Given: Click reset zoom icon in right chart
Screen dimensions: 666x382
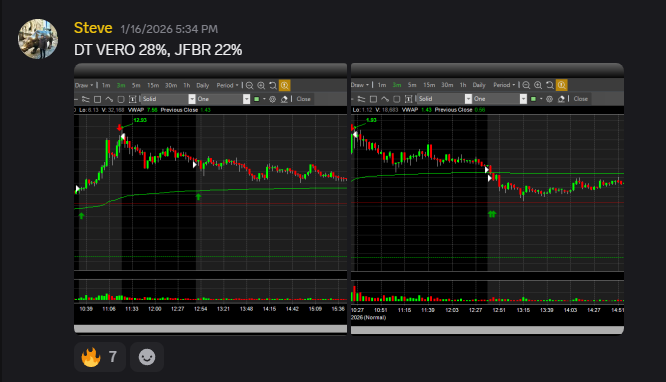Looking at the screenshot, I should pyautogui.click(x=550, y=85).
